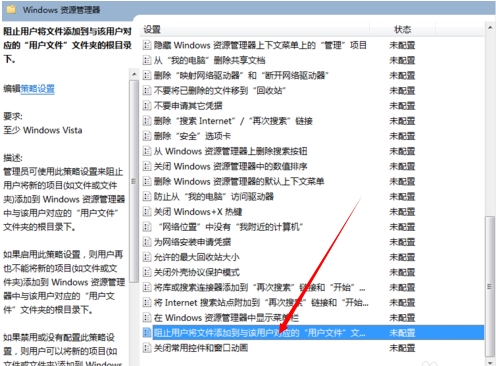Click policy icon for 从"我的电脑"删除共享文档
Viewport: 496px width, 366px height.
pos(147,60)
